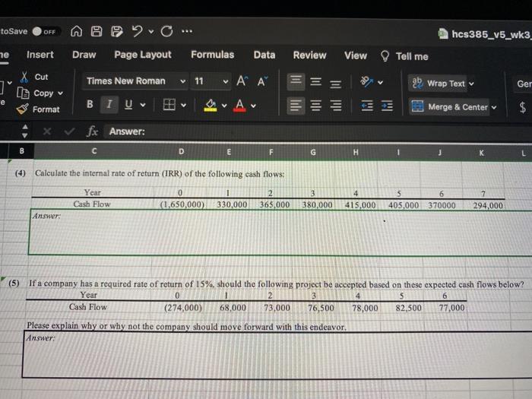
Task: Switch to the Formulas tab
Action: pyautogui.click(x=212, y=55)
